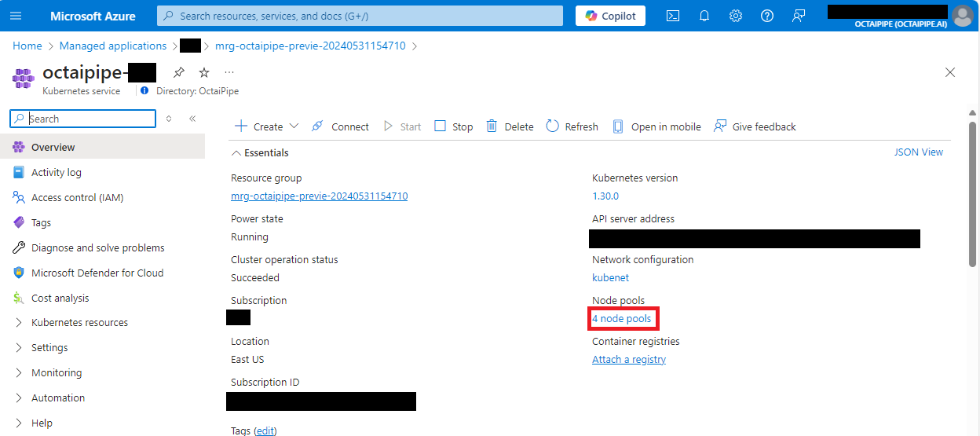Screen dimensions: 980x436
Task: Open JSON View
Action: 919,152
